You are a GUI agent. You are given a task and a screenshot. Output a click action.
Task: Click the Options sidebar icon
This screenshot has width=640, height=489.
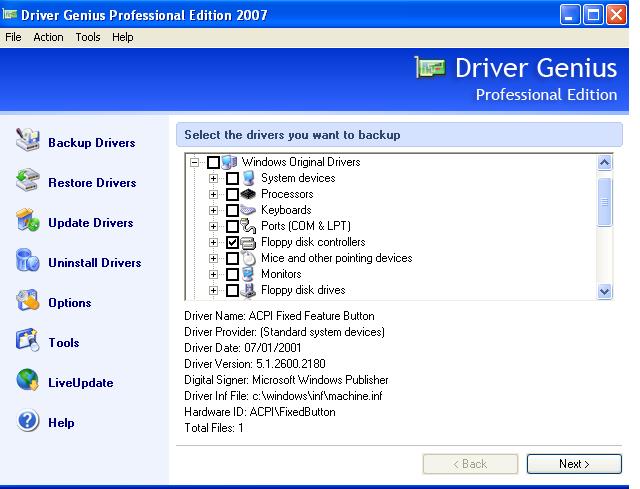click(x=27, y=300)
